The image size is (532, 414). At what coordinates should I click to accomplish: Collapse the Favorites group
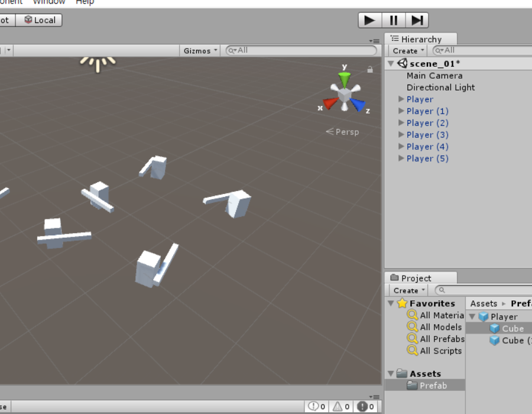pos(391,303)
